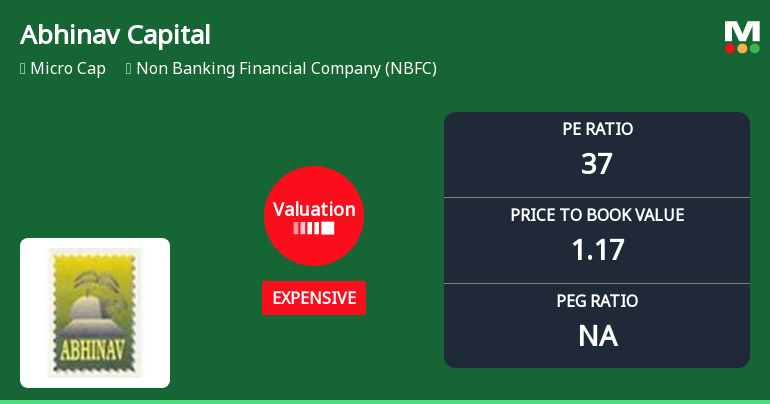Screen dimensions: 770x404
Task: Click the PEG ratio value NA
Action: pos(597,336)
